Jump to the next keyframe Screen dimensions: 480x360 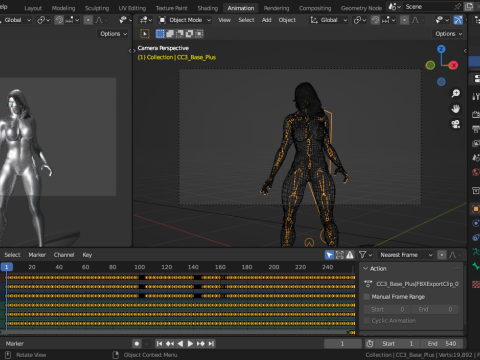pos(201,344)
